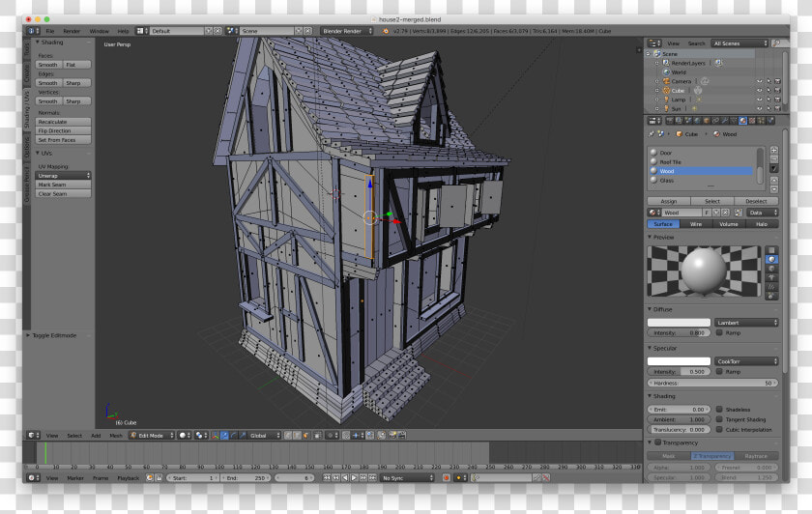812x514 pixels.
Task: Select translate manipulator arrow icon in 3D header
Action: pyautogui.click(x=224, y=436)
